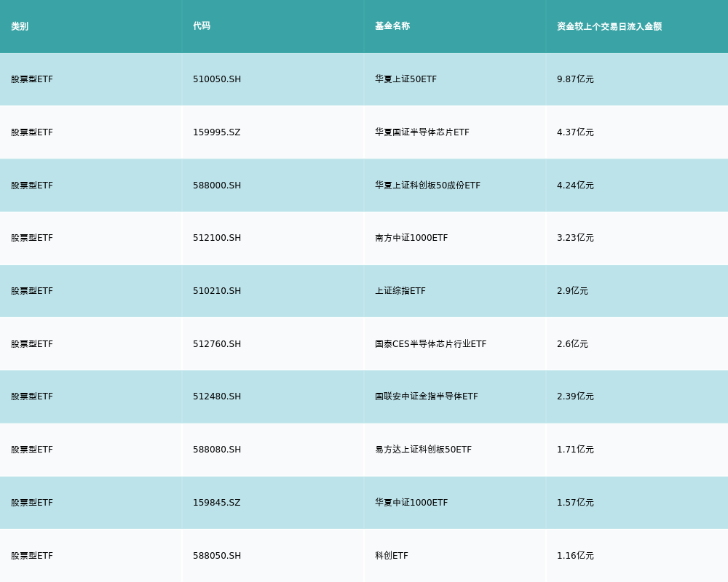Image resolution: width=728 pixels, height=582 pixels.
Task: Click the 1.71亿元 inflow value
Action: tap(575, 450)
